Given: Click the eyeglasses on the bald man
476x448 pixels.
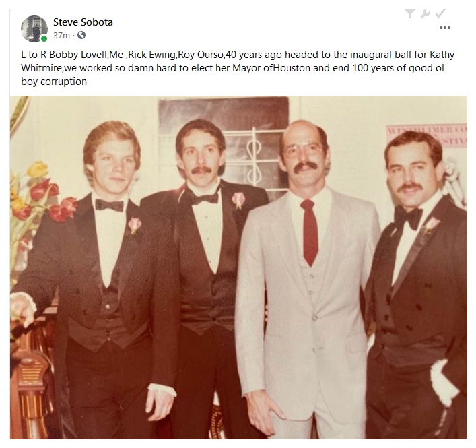Looking at the screenshot, I should point(304,150).
